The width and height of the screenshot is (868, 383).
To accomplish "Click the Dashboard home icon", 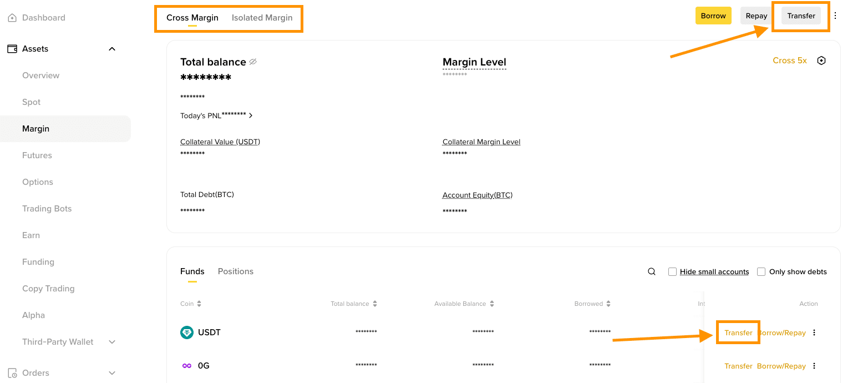I will 12,18.
